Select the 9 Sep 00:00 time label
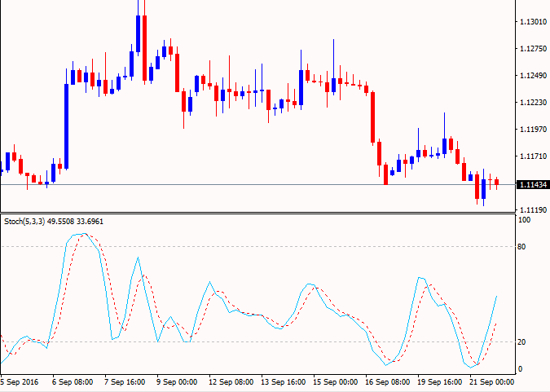Viewport: 550px width, 392px height. coord(177,382)
